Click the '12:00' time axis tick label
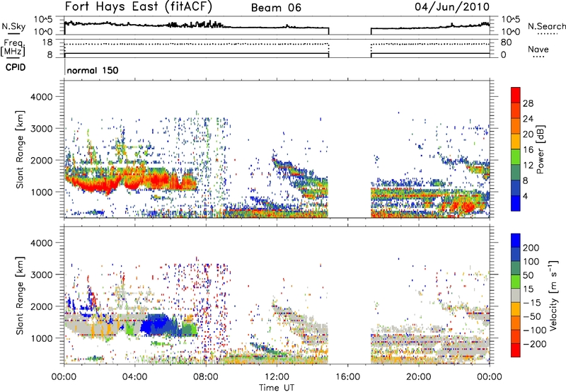 [x=277, y=377]
